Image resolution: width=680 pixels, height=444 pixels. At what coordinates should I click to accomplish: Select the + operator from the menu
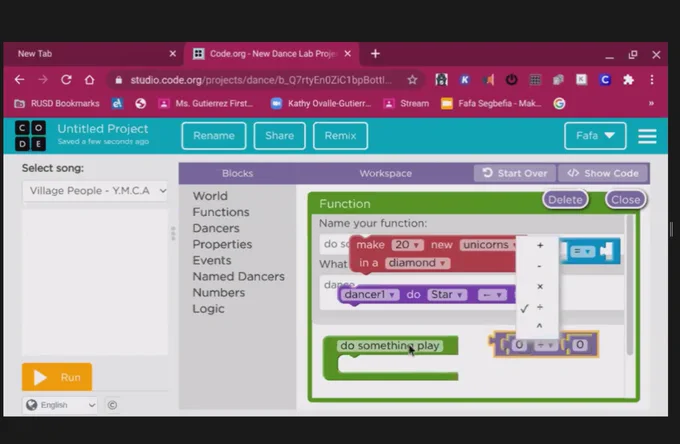coord(540,245)
